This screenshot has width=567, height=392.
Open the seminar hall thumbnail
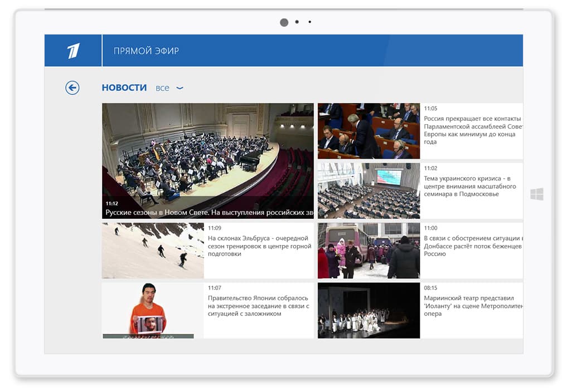click(369, 190)
